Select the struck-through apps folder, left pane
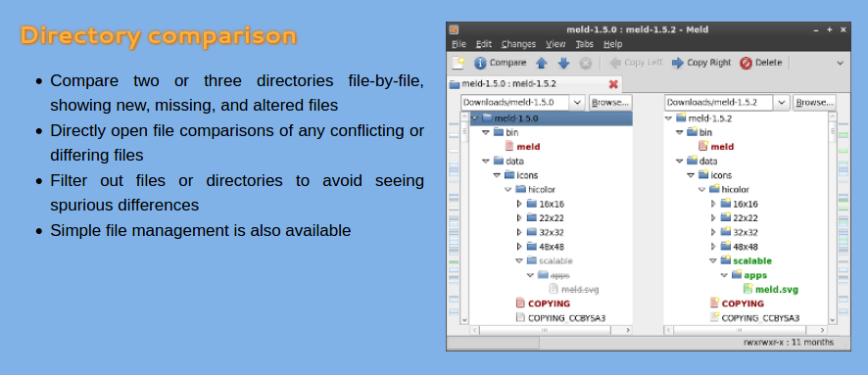868x375 pixels. tap(553, 275)
